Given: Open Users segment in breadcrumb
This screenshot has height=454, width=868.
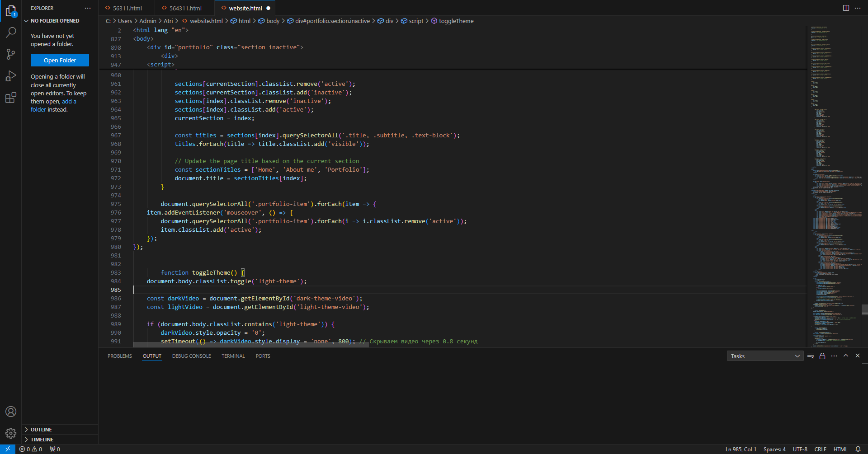Looking at the screenshot, I should pos(125,21).
